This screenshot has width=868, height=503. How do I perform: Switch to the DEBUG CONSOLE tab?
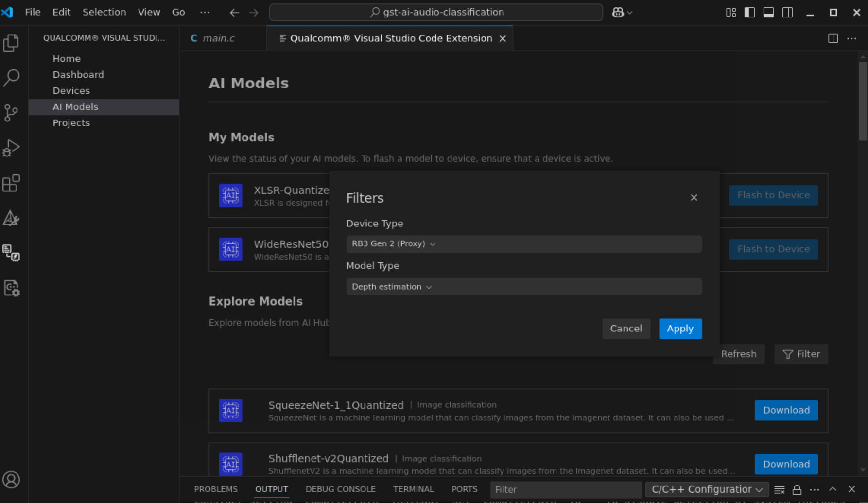click(x=340, y=489)
